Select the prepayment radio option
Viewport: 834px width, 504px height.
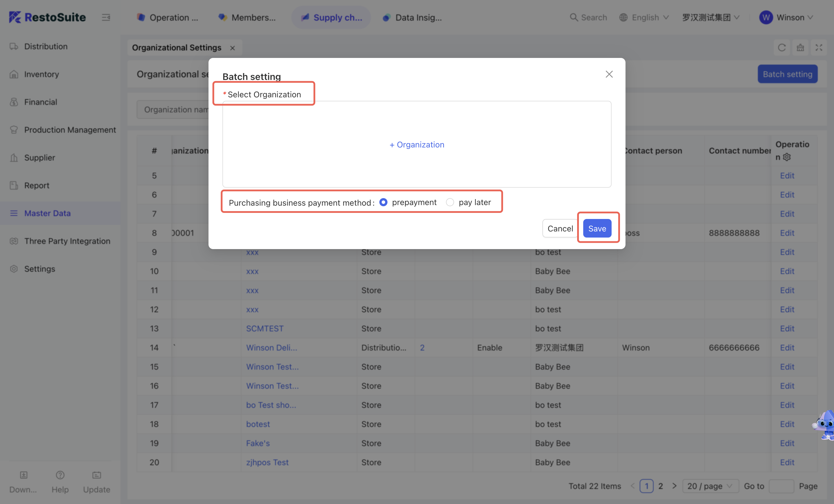pyautogui.click(x=383, y=202)
